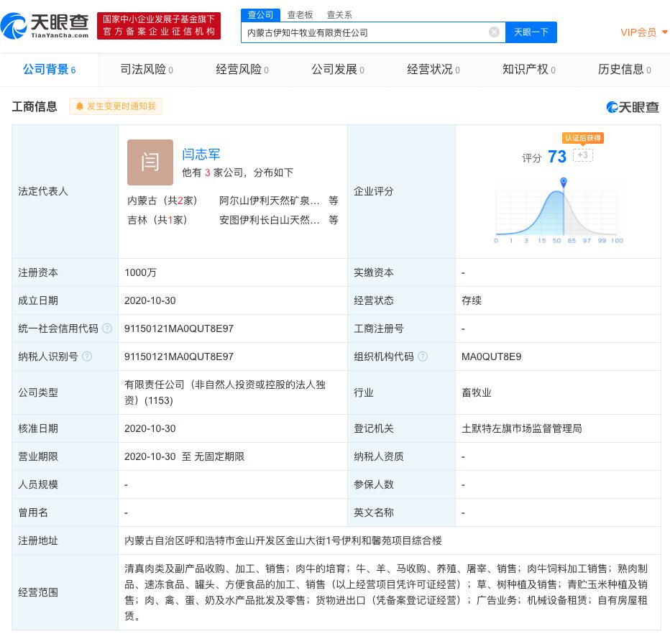
Task: Select credit code in 统一社会信用代码 row
Action: (178, 328)
